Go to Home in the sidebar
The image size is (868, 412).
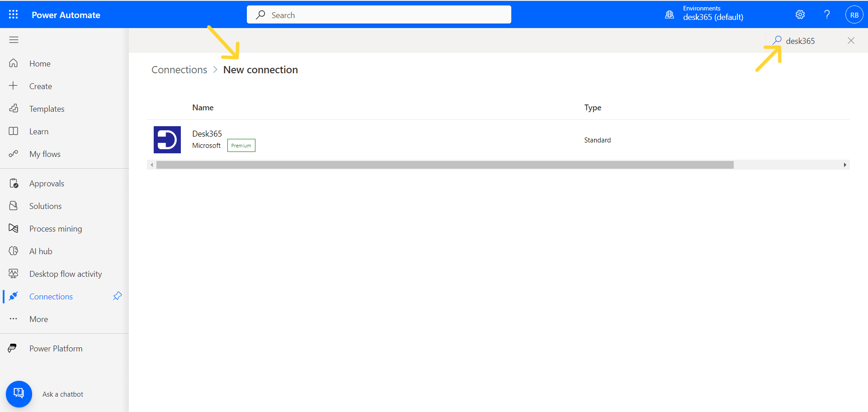pos(40,63)
